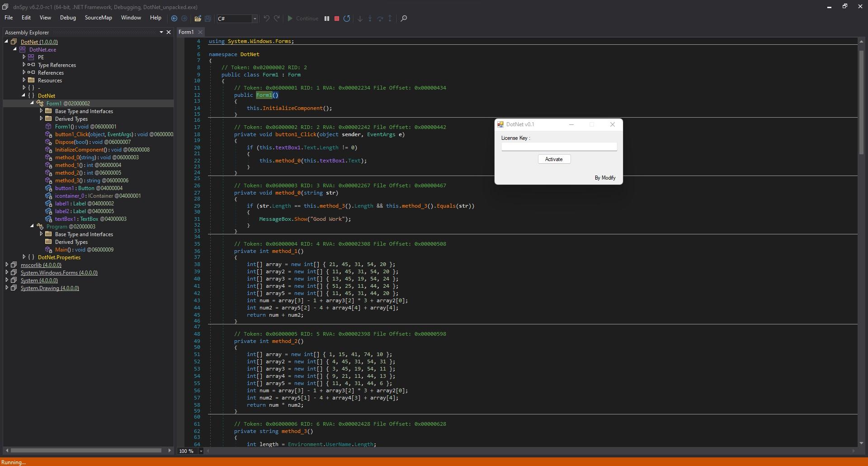Close the Form1 document tab
The image size is (868, 466).
pos(200,32)
